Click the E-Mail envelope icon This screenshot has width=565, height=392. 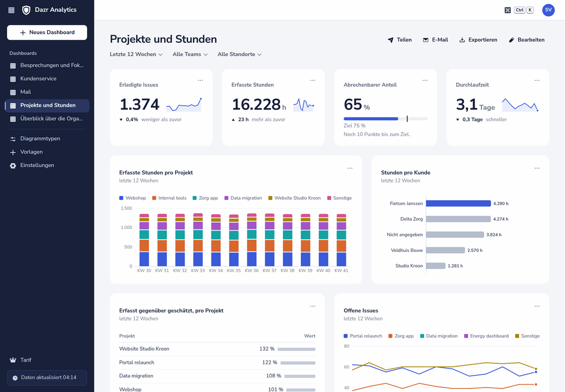click(426, 40)
